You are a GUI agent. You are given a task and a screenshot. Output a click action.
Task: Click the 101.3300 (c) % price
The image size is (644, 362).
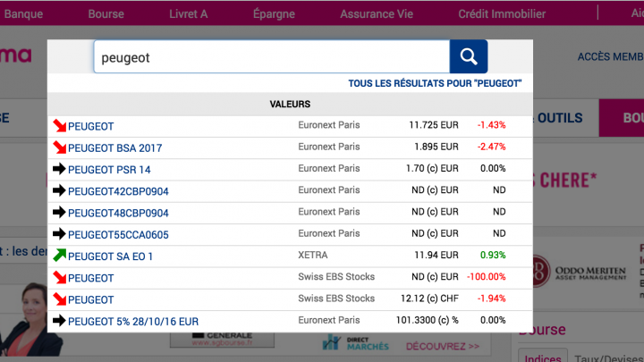pos(428,321)
